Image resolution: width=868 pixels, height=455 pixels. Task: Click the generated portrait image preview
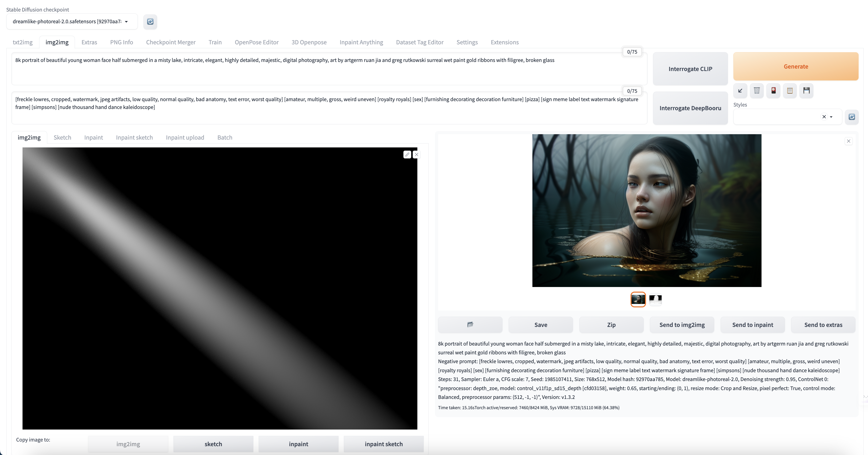point(647,211)
